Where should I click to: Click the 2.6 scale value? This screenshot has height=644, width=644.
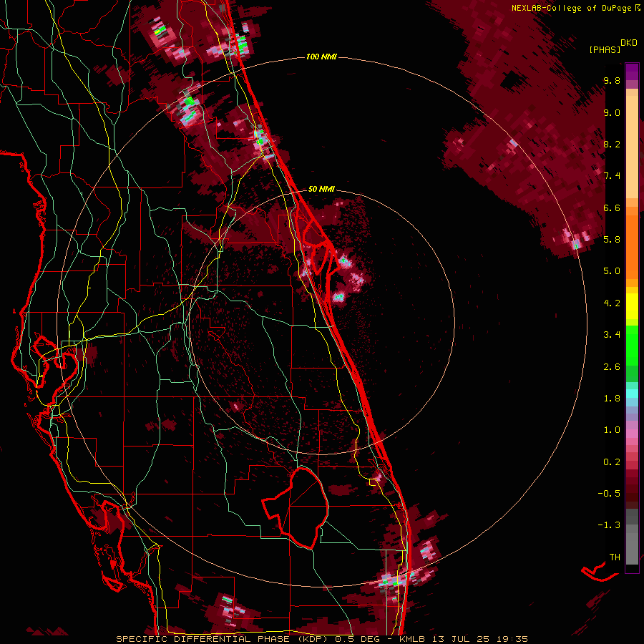(612, 367)
